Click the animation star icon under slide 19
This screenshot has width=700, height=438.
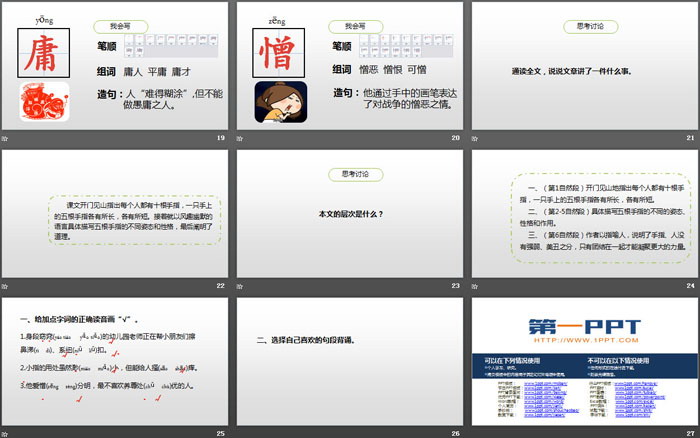[6, 138]
